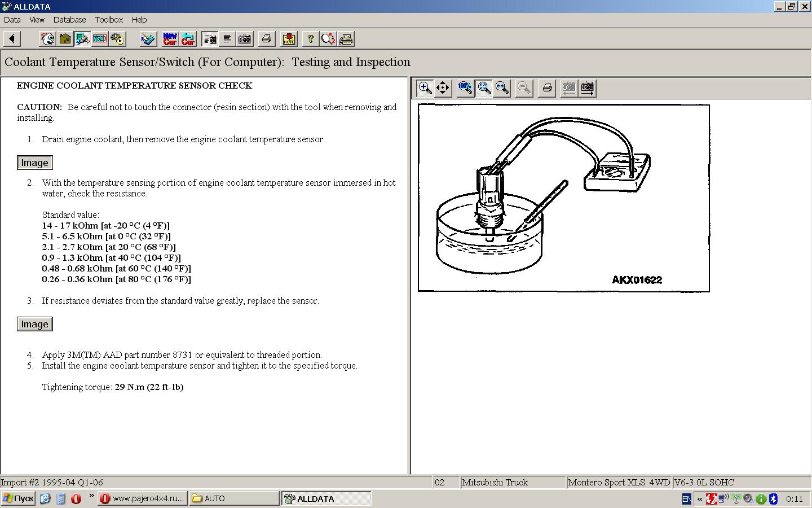
Task: Toggle the zoom-in magnifier tool
Action: 425,88
